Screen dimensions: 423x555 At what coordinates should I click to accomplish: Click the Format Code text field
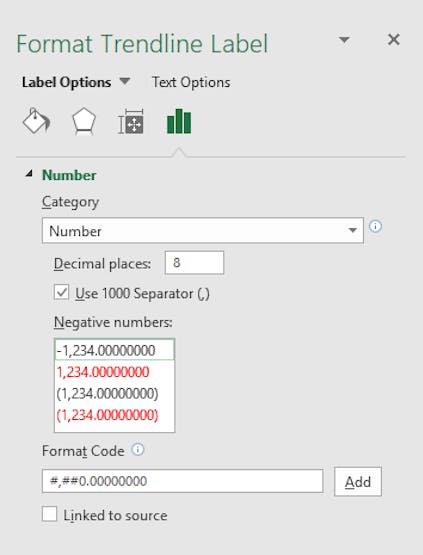(183, 481)
